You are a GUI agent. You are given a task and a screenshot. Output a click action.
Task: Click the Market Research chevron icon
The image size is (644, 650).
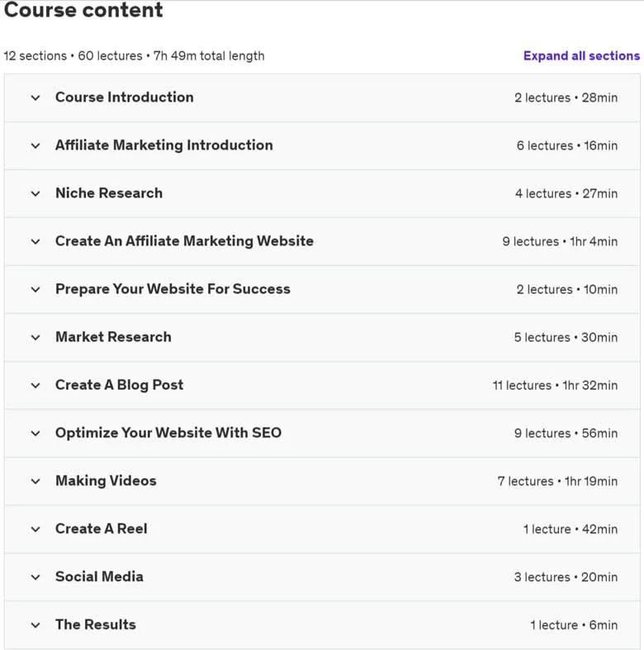pyautogui.click(x=36, y=338)
